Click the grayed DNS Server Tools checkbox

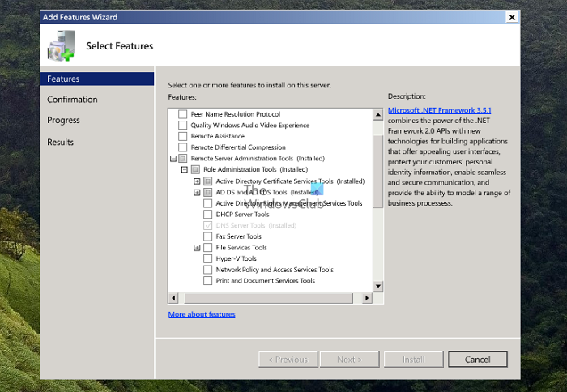(x=207, y=225)
